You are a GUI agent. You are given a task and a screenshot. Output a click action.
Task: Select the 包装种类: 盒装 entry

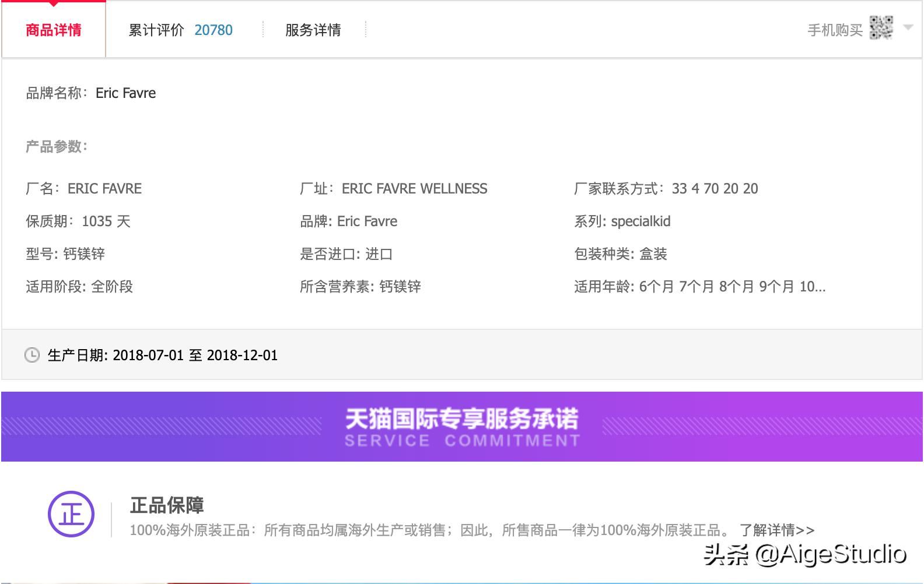621,254
